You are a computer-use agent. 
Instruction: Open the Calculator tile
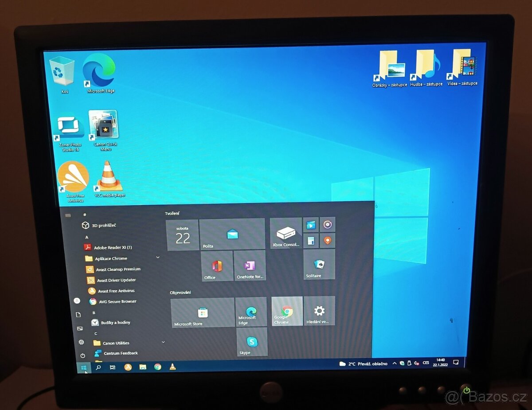[310, 241]
